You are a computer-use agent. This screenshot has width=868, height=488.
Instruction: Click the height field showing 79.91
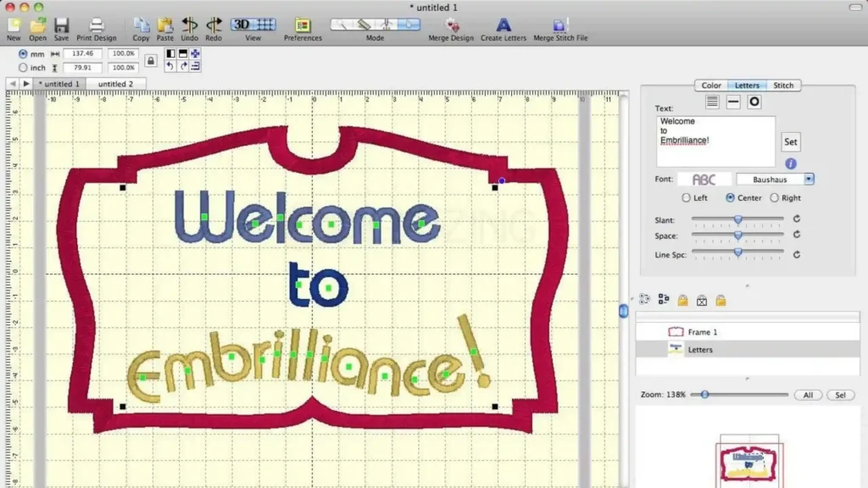click(x=82, y=68)
